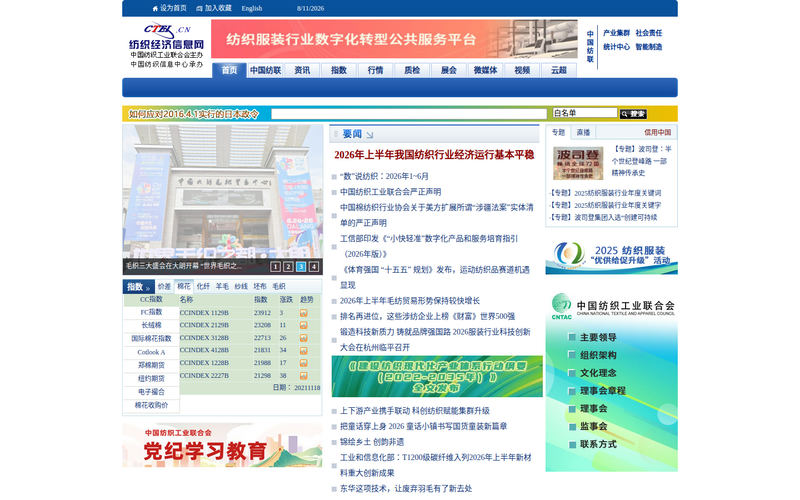Click the 党纪学习教育 banner
Viewport: 800px width, 500px height.
(x=222, y=445)
